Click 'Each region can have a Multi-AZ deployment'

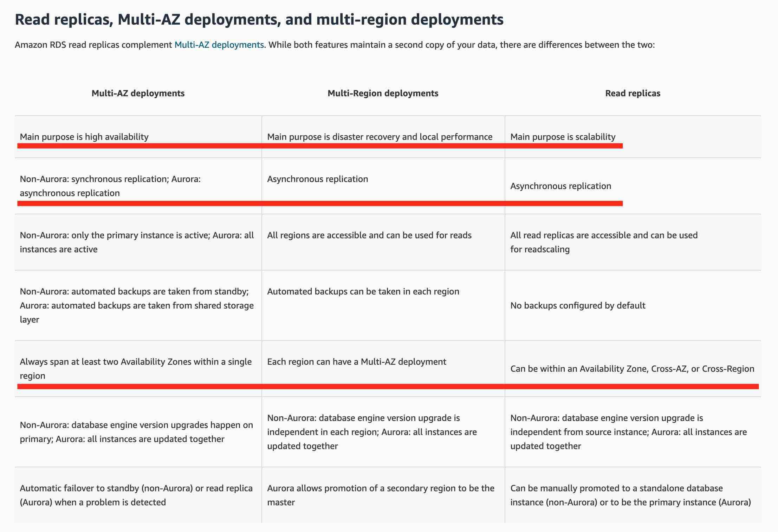[356, 362]
